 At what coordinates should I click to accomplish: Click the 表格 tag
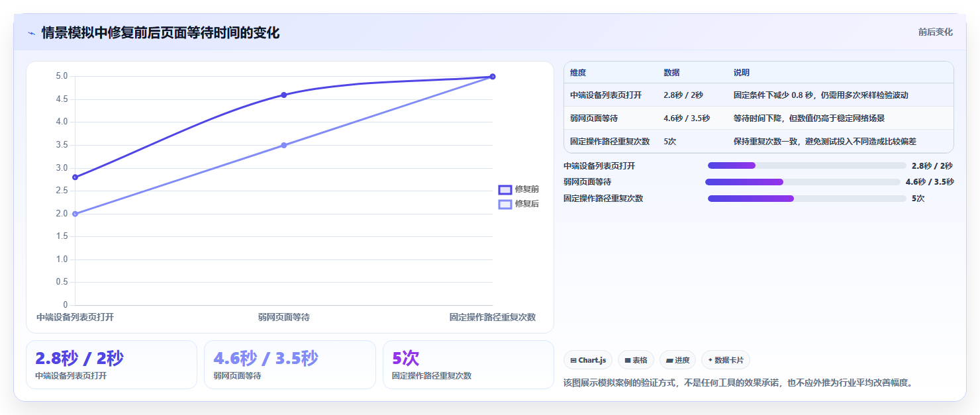click(x=636, y=360)
